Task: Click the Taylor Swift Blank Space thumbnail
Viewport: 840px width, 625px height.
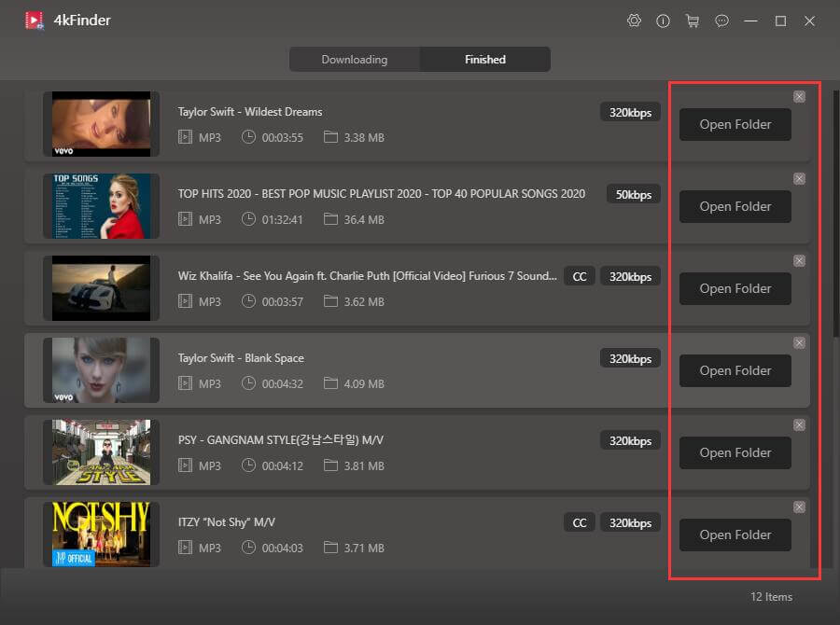Action: click(x=101, y=370)
